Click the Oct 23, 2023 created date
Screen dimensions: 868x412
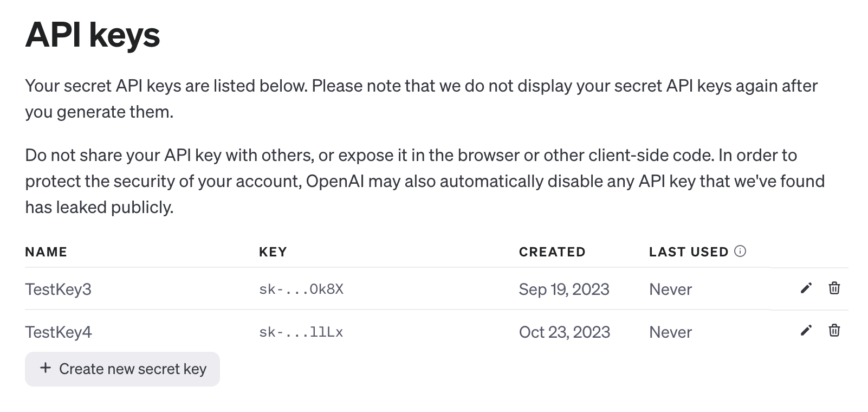565,332
